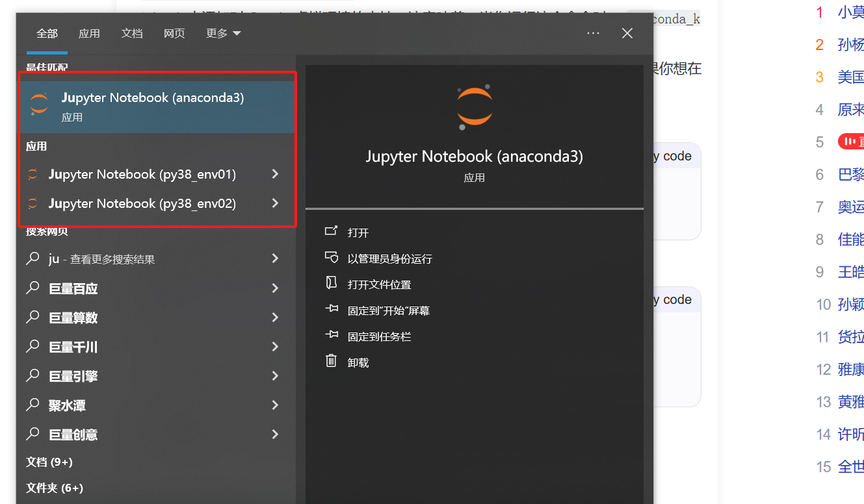Open trending item 3 in browser sidebar

(x=851, y=77)
